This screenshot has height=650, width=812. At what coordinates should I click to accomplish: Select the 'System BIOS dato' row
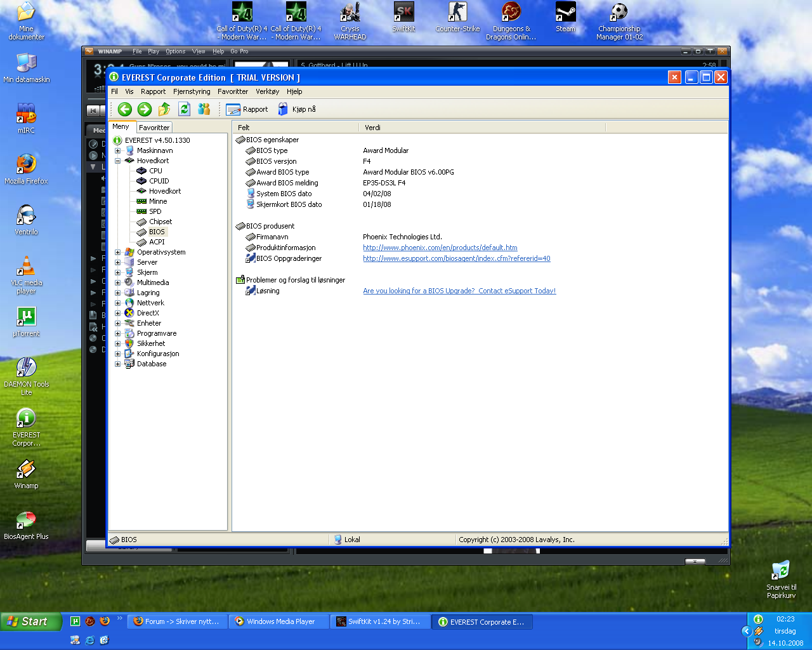(480, 194)
